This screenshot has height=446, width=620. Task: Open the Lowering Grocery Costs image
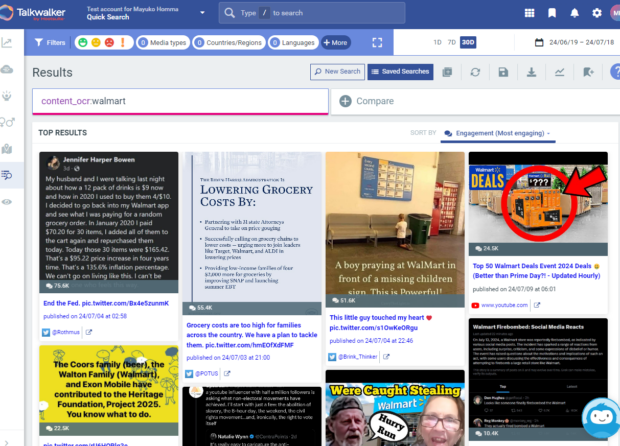[x=252, y=233]
